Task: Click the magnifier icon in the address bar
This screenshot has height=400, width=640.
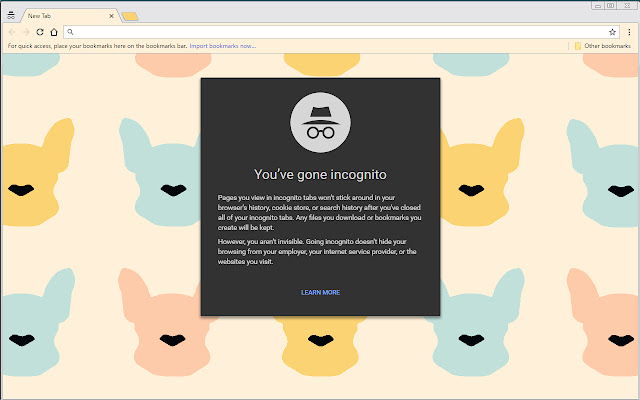Action: pos(70,32)
